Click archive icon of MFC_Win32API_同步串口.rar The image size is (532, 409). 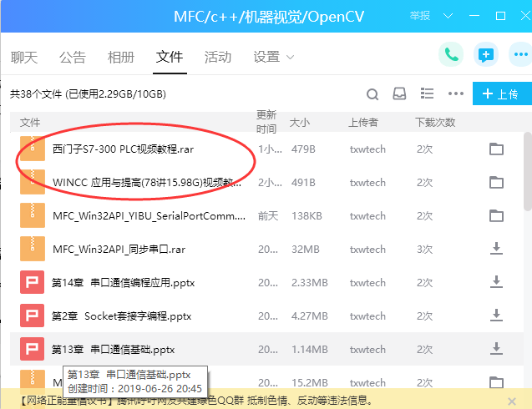[33, 249]
